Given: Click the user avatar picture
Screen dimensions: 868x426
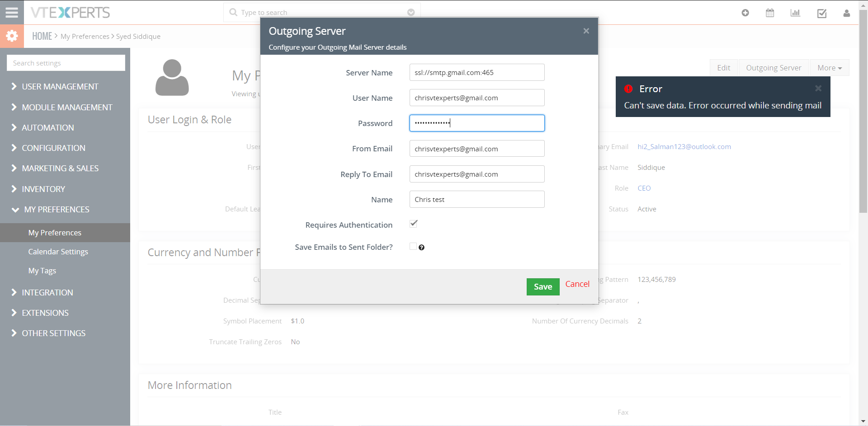Looking at the screenshot, I should pyautogui.click(x=172, y=77).
